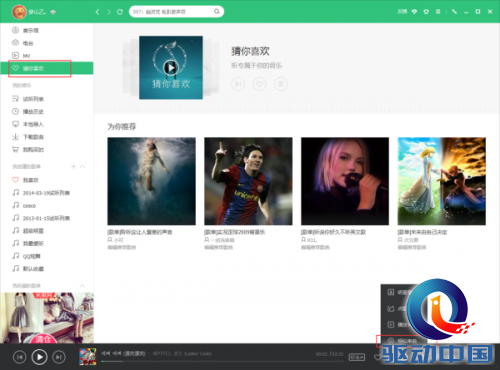Seek using the song progress bar
500x370 pixels.
click(x=222, y=361)
